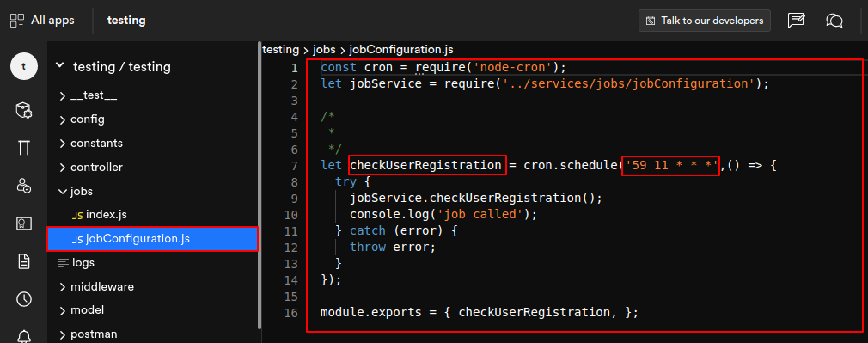Screen dimensions: 868x343
Task: Open the document icon in sidebar
Action: pyautogui.click(x=24, y=261)
